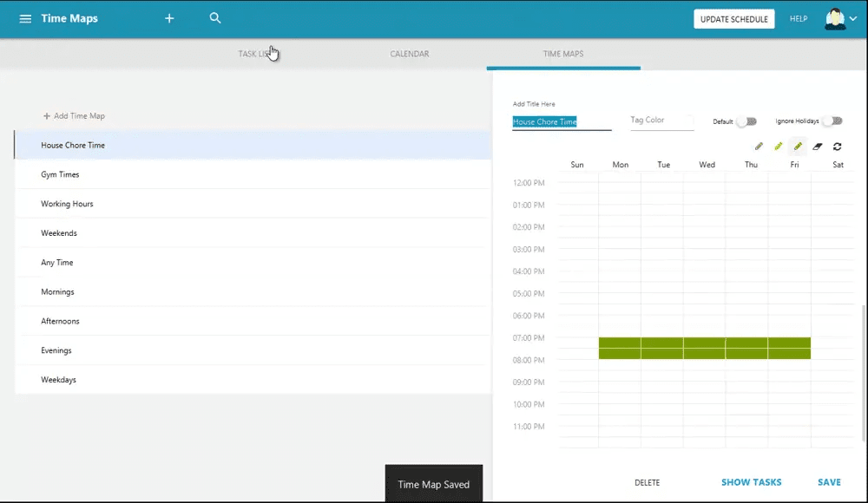Open search with the magnifier icon
The image size is (868, 503).
pyautogui.click(x=215, y=18)
